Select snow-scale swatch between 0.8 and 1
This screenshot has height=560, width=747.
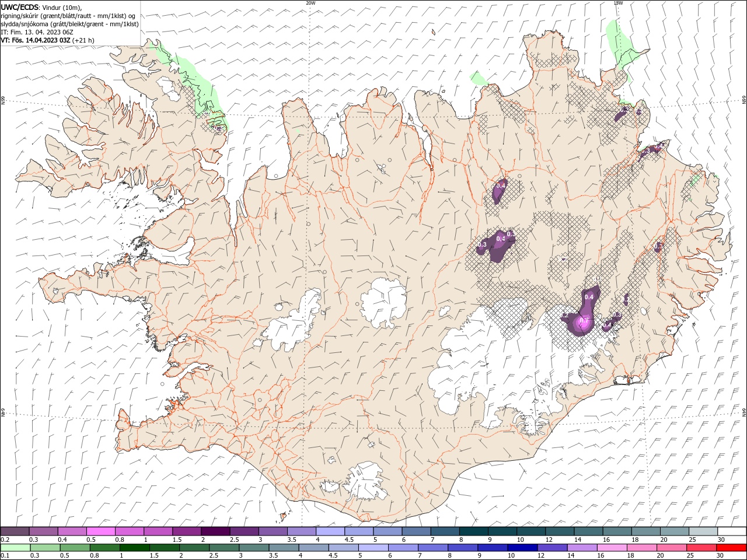point(129,531)
